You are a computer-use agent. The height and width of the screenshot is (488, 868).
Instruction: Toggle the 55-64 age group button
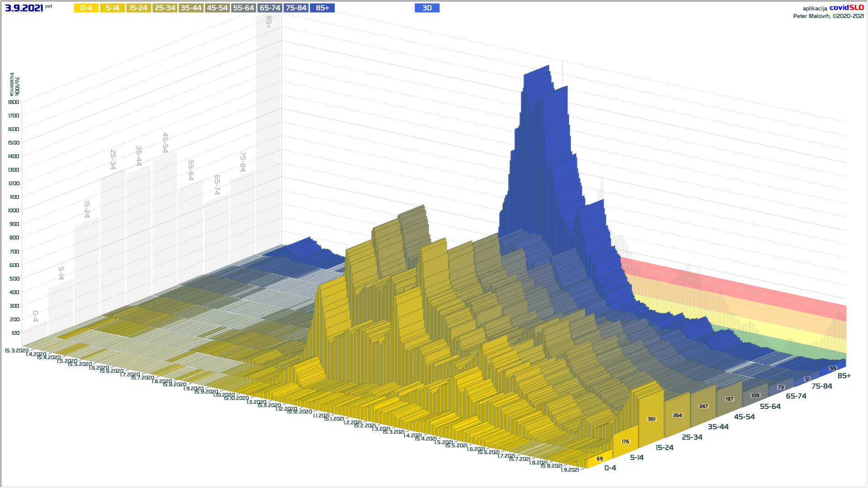pos(243,8)
